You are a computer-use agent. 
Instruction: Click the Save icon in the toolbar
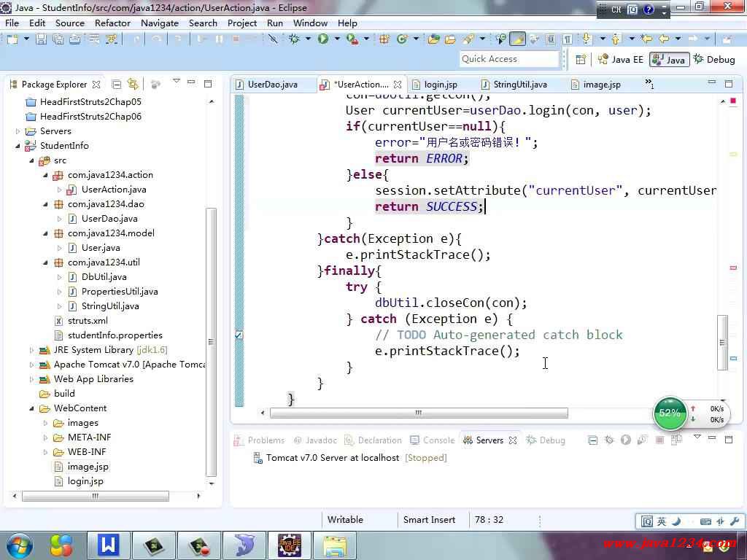(x=41, y=39)
